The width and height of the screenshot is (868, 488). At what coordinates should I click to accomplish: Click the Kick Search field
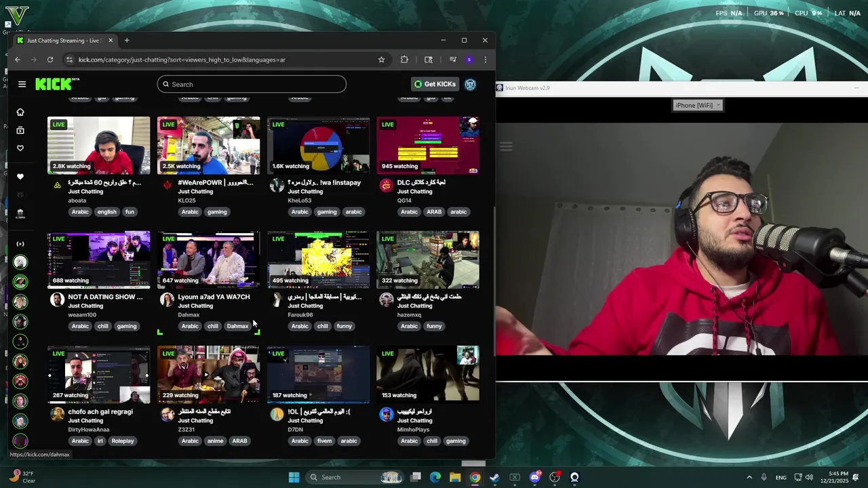252,84
